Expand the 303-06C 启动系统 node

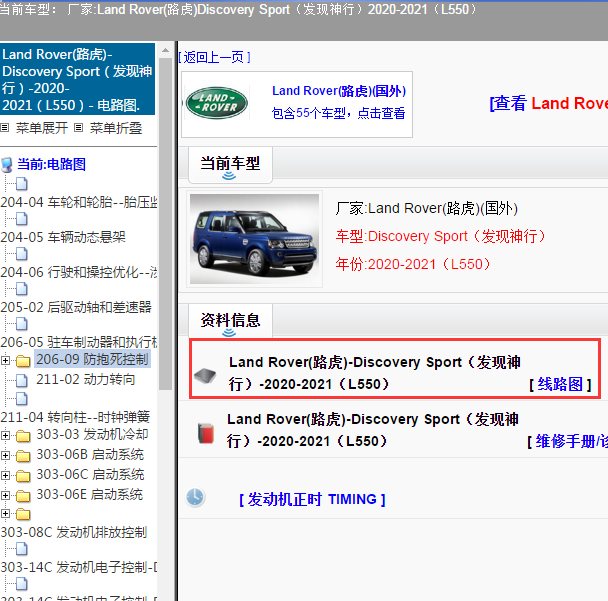pos(5,476)
